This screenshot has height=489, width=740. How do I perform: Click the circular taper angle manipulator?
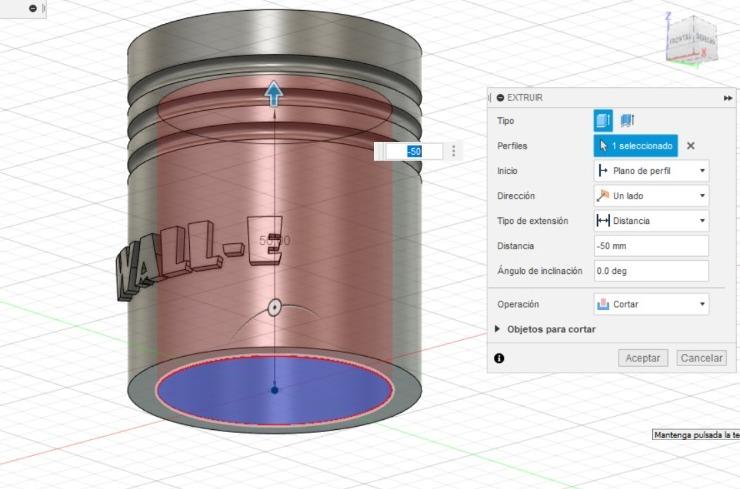click(x=275, y=308)
